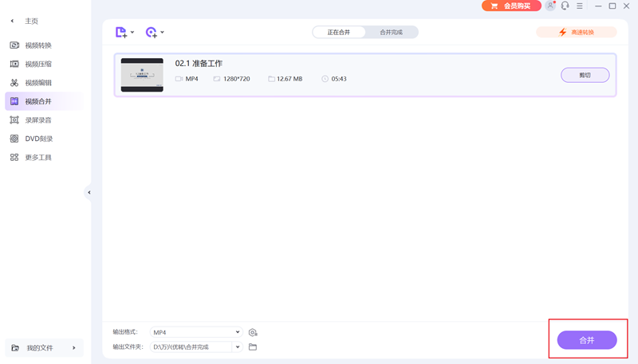Screen dimensions: 638x364
Task: Open 录屏录音 in the sidebar
Action: pyautogui.click(x=38, y=120)
